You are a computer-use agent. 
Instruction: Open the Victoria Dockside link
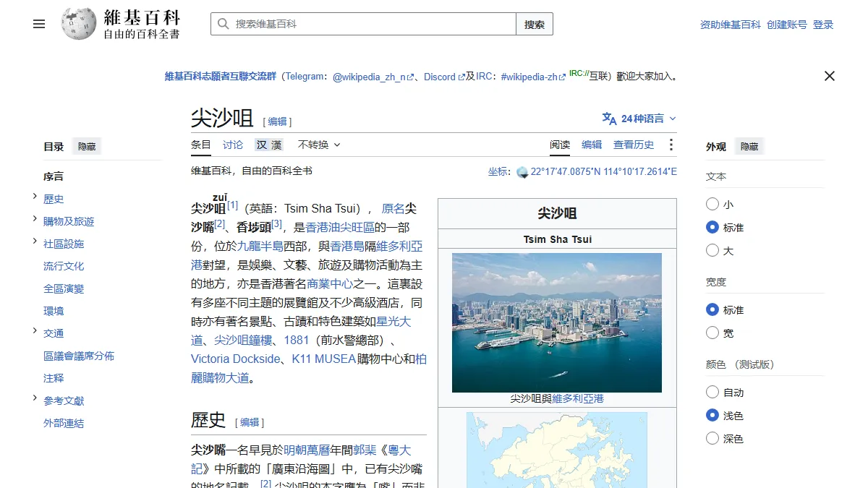235,359
